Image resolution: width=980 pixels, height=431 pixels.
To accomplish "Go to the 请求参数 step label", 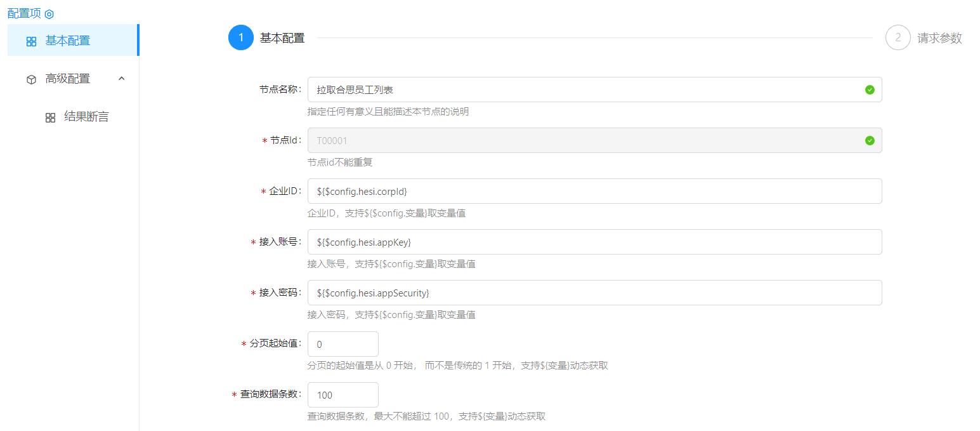I will pos(939,38).
